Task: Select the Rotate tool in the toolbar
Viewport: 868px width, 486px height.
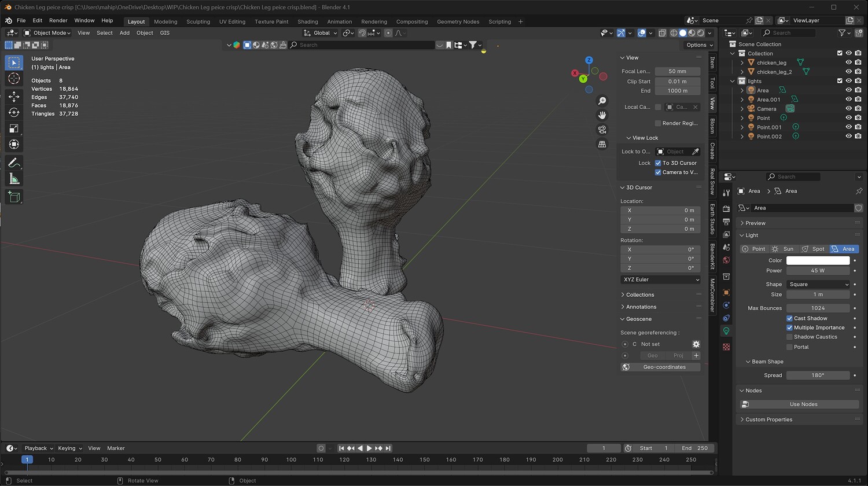Action: pos(14,112)
